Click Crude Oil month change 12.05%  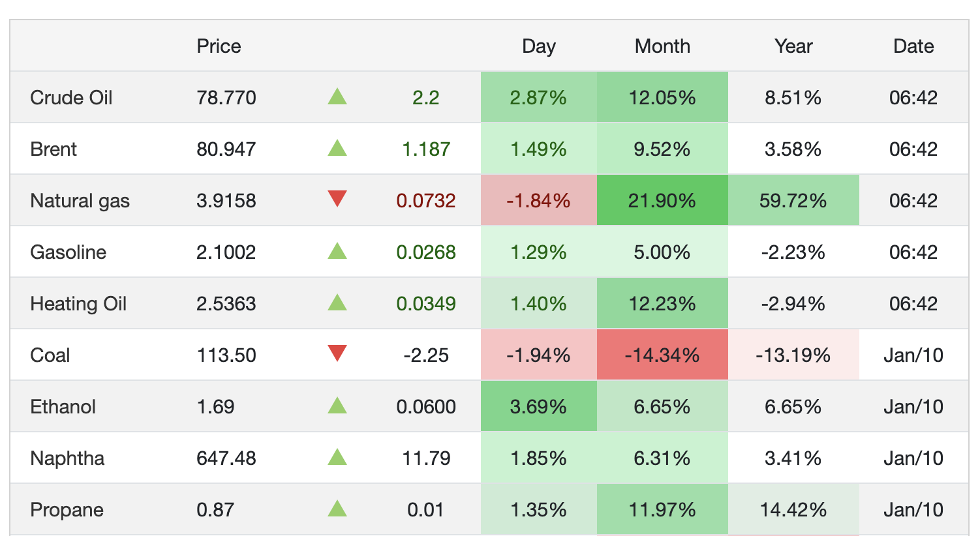coord(662,98)
